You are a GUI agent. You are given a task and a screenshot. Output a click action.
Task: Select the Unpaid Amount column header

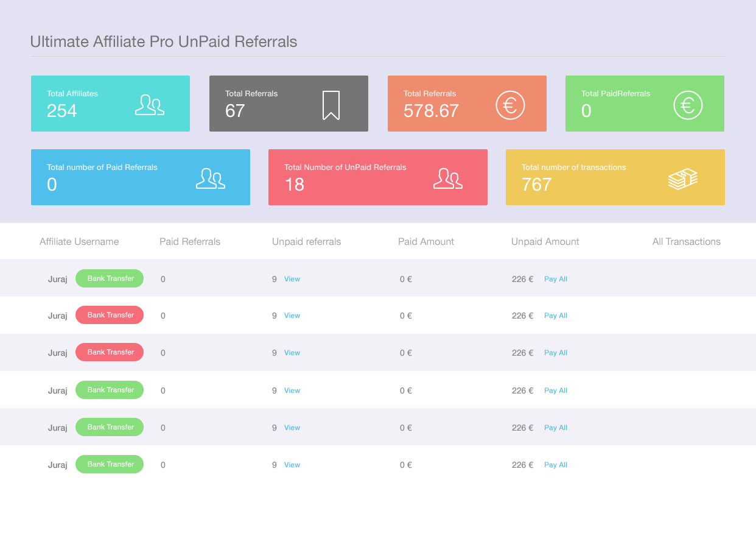click(545, 242)
